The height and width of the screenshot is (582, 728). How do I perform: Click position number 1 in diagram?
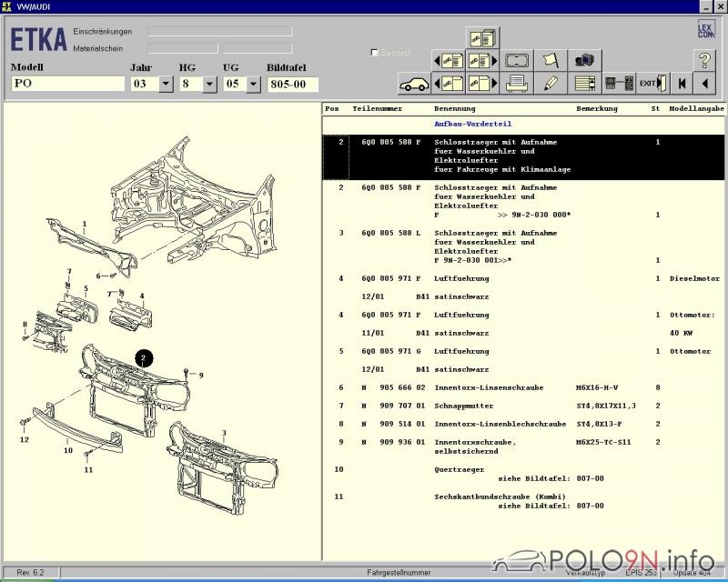point(85,224)
